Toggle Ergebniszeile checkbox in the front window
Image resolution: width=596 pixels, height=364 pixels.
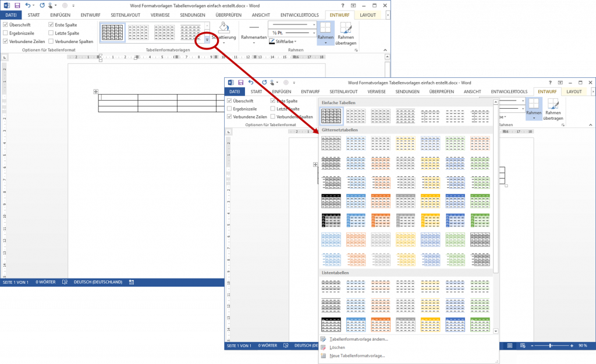coord(229,109)
